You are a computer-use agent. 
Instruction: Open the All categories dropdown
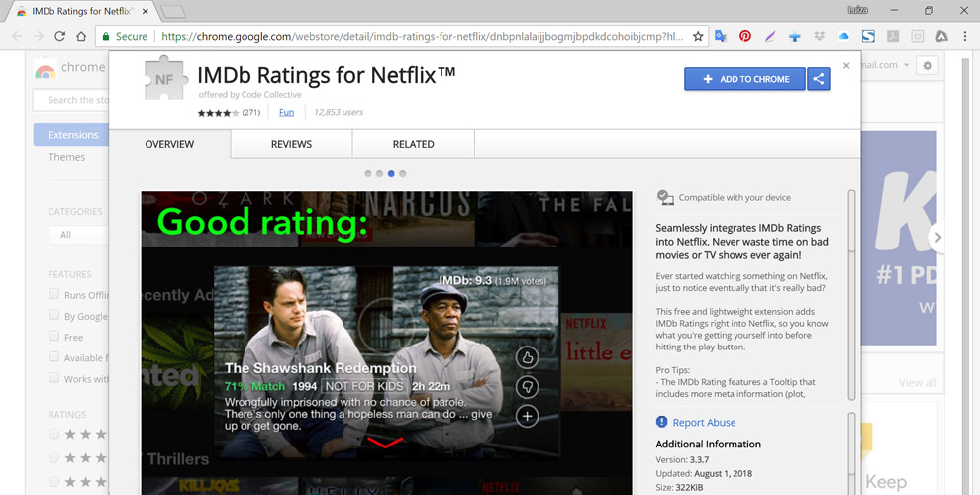78,235
